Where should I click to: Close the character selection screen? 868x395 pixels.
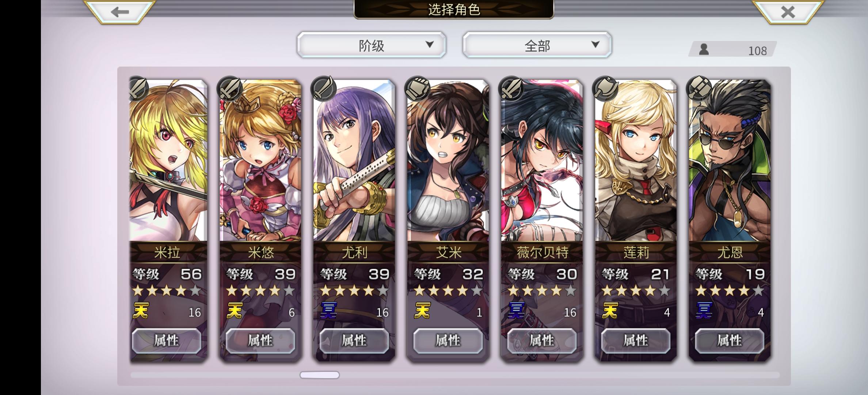click(788, 12)
